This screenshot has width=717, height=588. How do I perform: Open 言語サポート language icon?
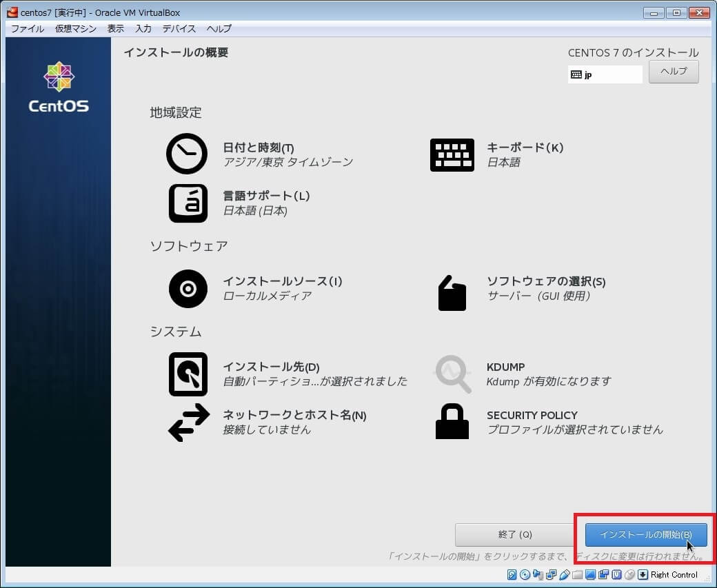188,203
